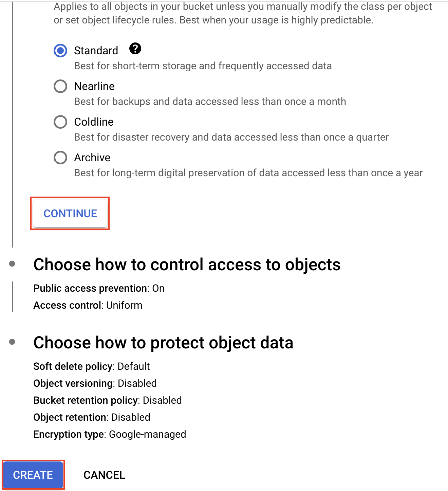
Task: Click CREATE to create the bucket
Action: (33, 475)
